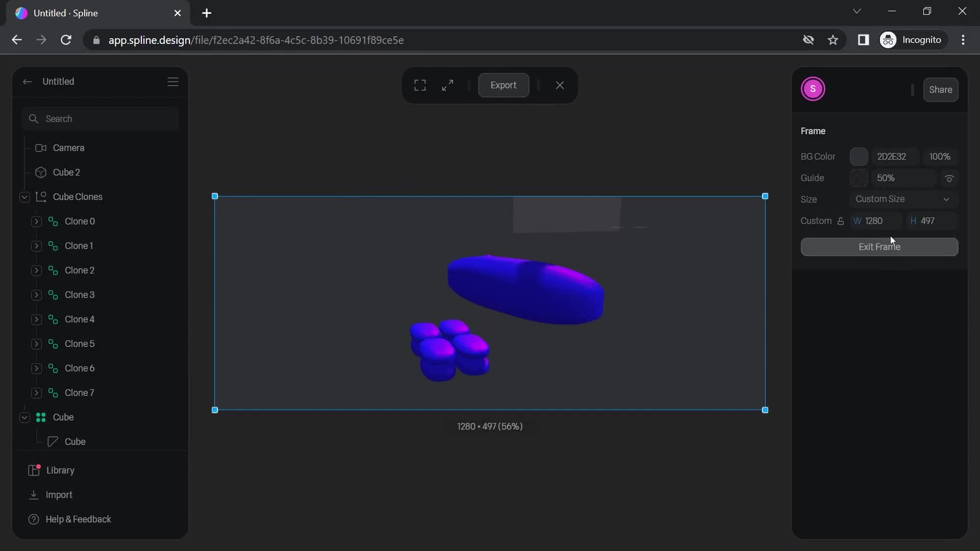The width and height of the screenshot is (980, 551).
Task: Expand Clone 0 item
Action: (x=36, y=221)
